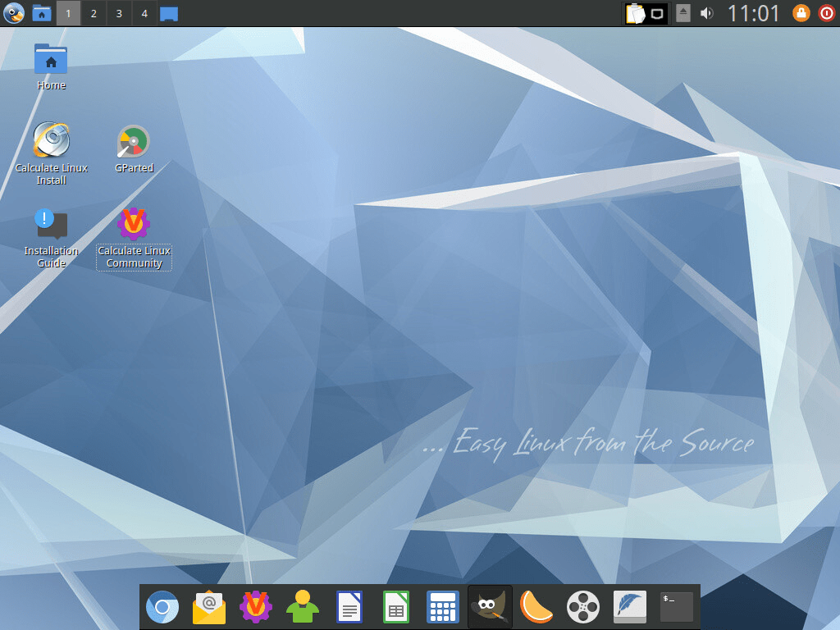Open the volume speaker control

[x=707, y=13]
